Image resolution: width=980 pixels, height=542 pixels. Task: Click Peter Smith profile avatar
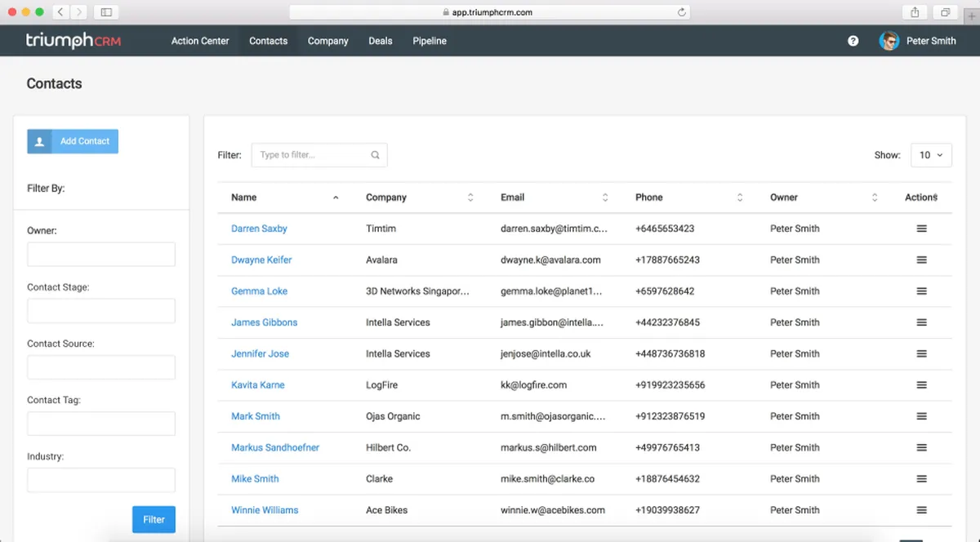tap(889, 41)
